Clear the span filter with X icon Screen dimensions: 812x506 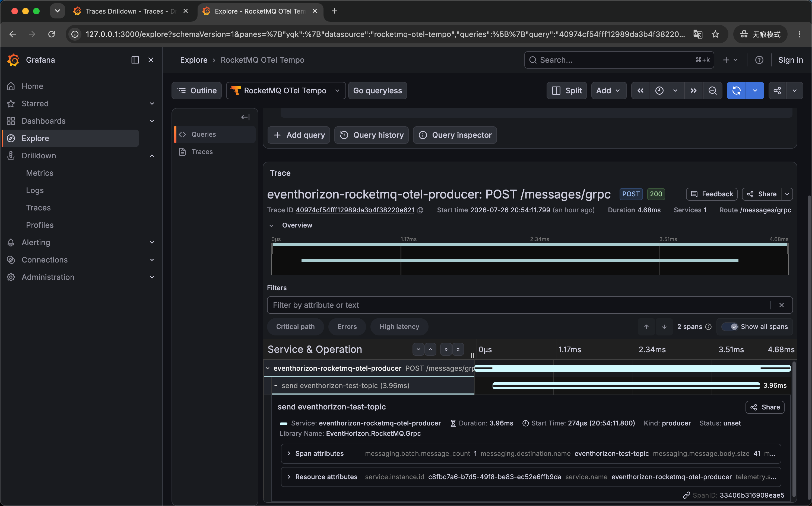(782, 305)
